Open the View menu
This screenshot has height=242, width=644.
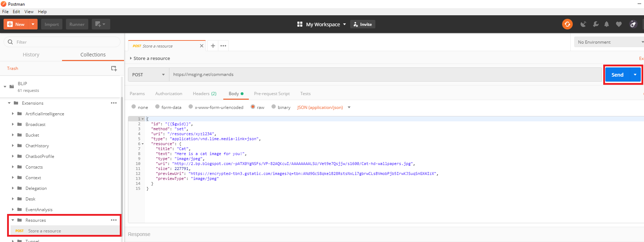(29, 11)
